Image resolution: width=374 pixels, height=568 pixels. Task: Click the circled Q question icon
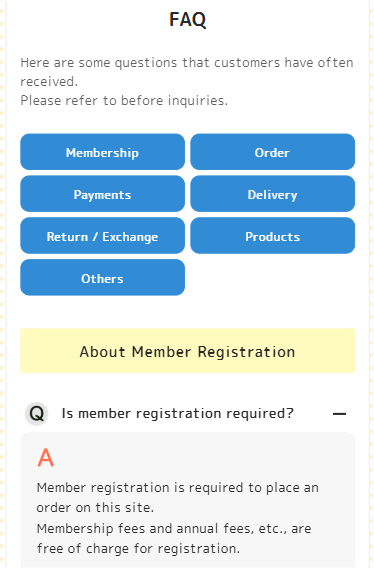(x=37, y=414)
